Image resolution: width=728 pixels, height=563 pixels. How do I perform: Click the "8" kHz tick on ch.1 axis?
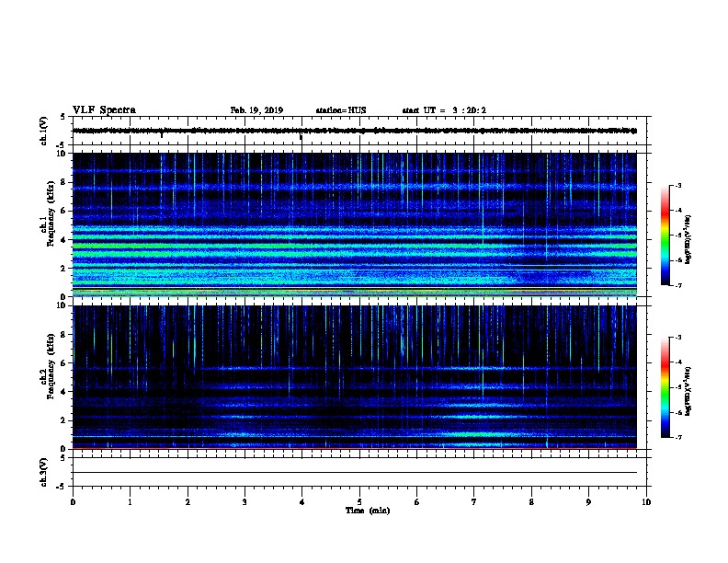[x=63, y=182]
